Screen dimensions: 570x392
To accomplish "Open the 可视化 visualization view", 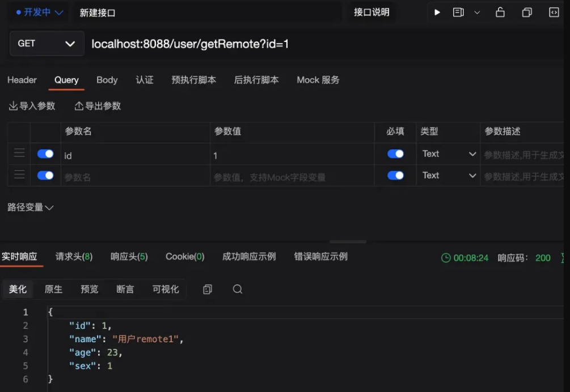I will [166, 289].
